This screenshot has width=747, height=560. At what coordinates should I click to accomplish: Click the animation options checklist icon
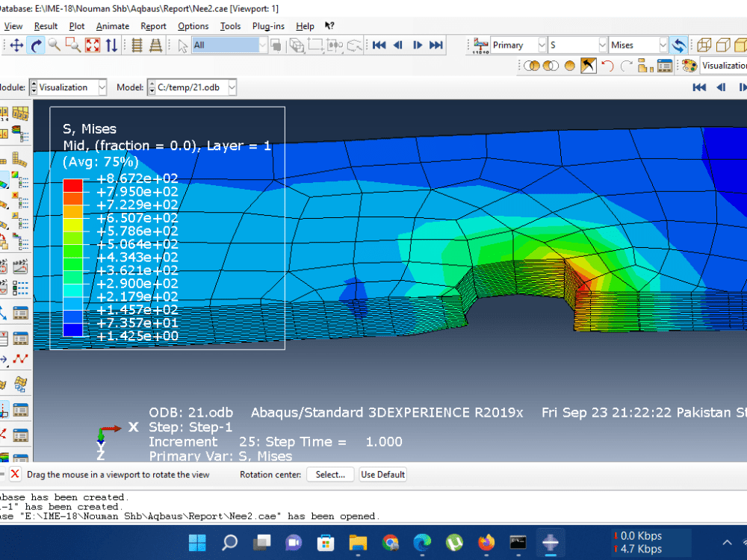pos(20,287)
